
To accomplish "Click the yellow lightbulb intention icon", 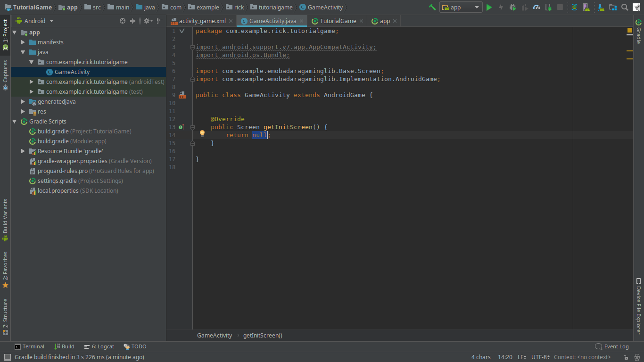I will point(202,134).
